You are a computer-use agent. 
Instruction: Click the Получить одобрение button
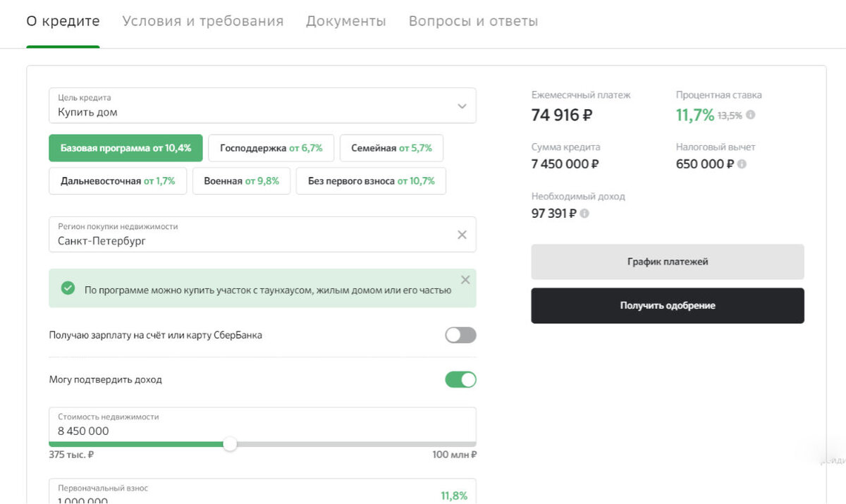pos(667,305)
